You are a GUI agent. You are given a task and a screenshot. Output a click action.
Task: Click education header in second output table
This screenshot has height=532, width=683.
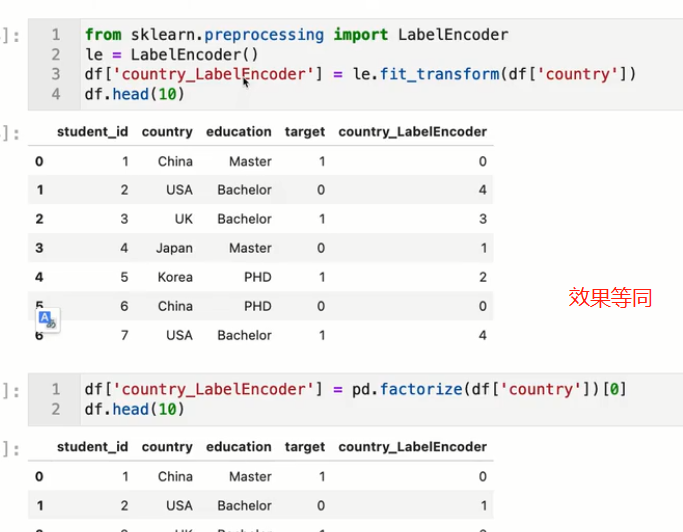coord(238,447)
